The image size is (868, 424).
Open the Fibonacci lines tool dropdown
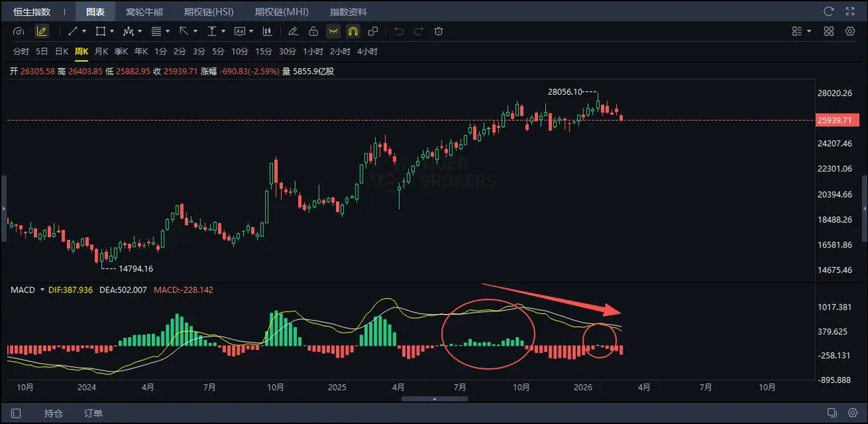[x=168, y=32]
